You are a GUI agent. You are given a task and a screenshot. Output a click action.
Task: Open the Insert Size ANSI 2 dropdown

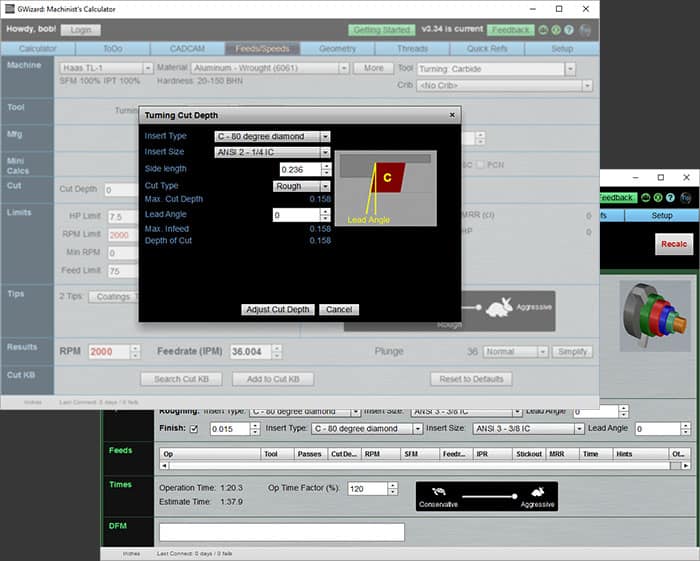pyautogui.click(x=325, y=152)
